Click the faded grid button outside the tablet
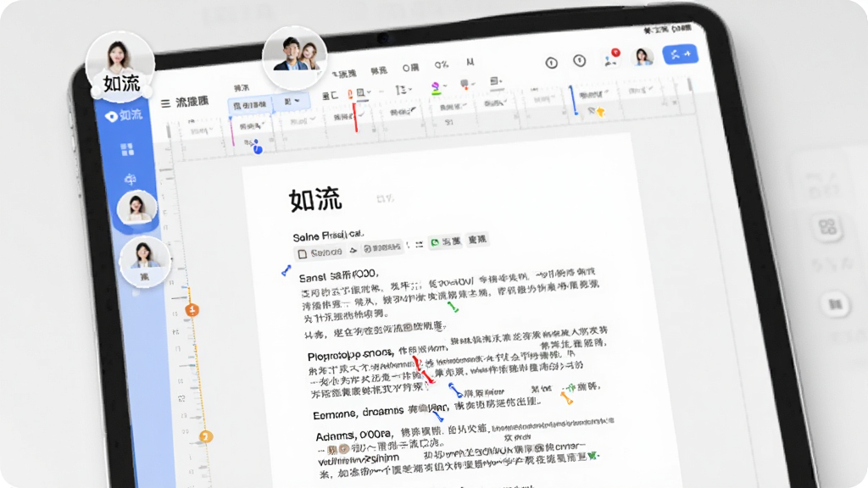 click(827, 226)
